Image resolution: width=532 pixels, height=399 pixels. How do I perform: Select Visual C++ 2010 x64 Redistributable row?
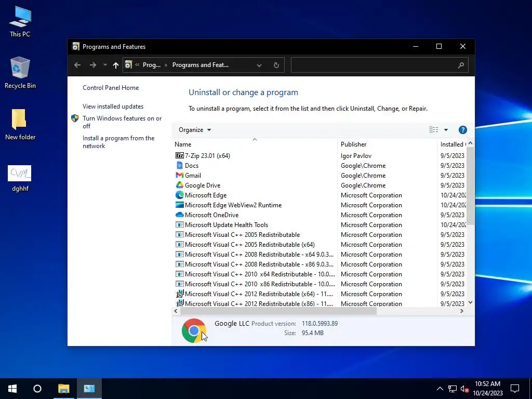[255, 274]
